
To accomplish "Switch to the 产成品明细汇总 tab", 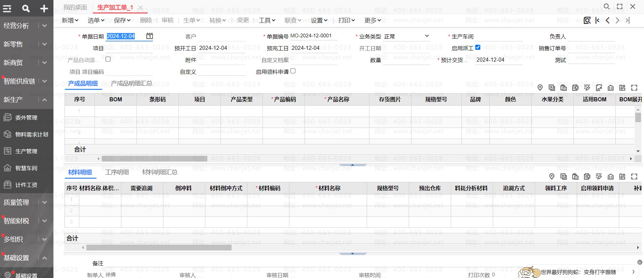I will [x=131, y=83].
